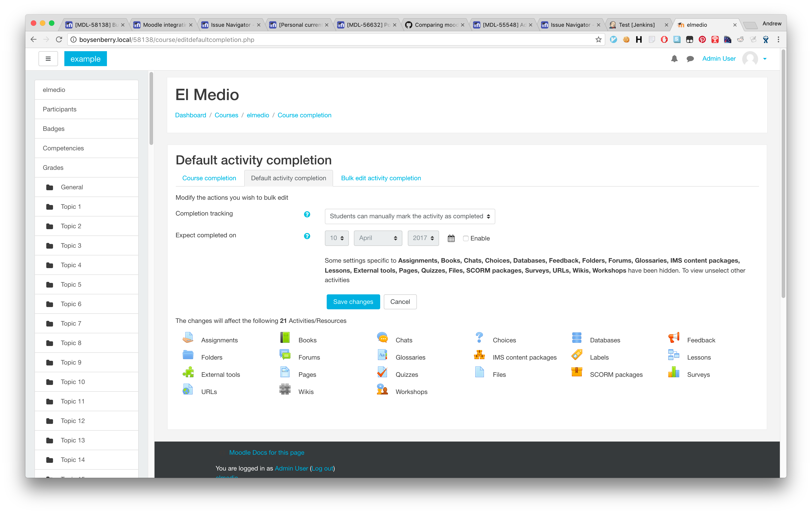Click the user avatar picture
This screenshot has width=812, height=514.
750,59
